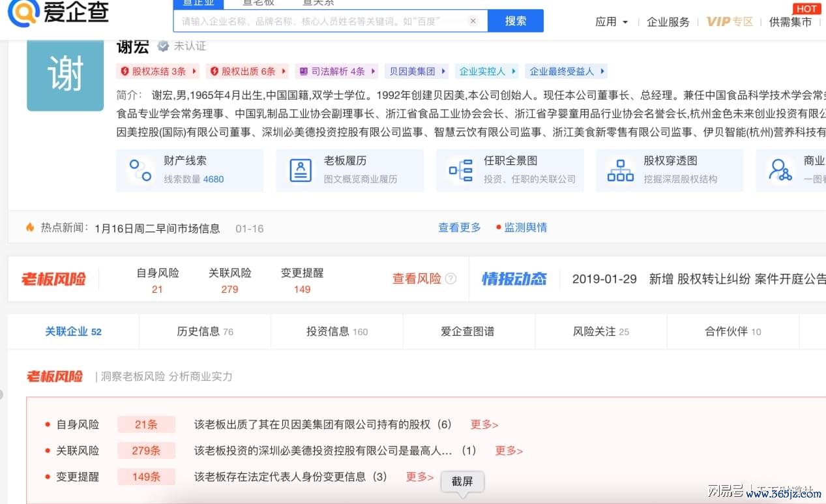The height and width of the screenshot is (504, 826).
Task: Click the 21条 self-risk badge
Action: click(x=146, y=424)
